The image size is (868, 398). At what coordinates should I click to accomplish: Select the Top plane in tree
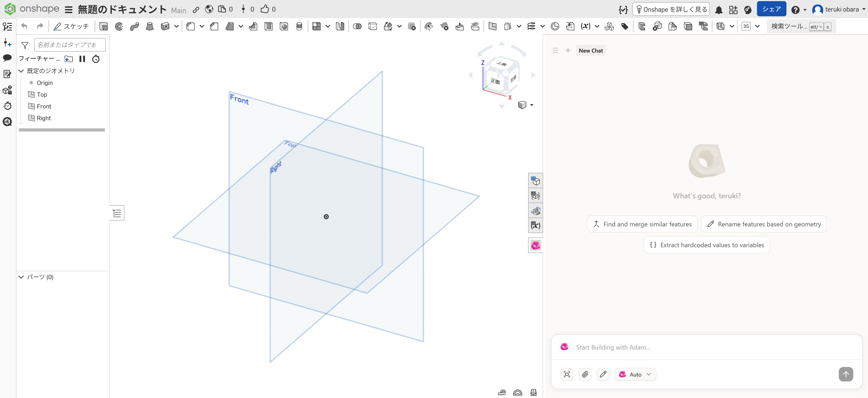(41, 95)
